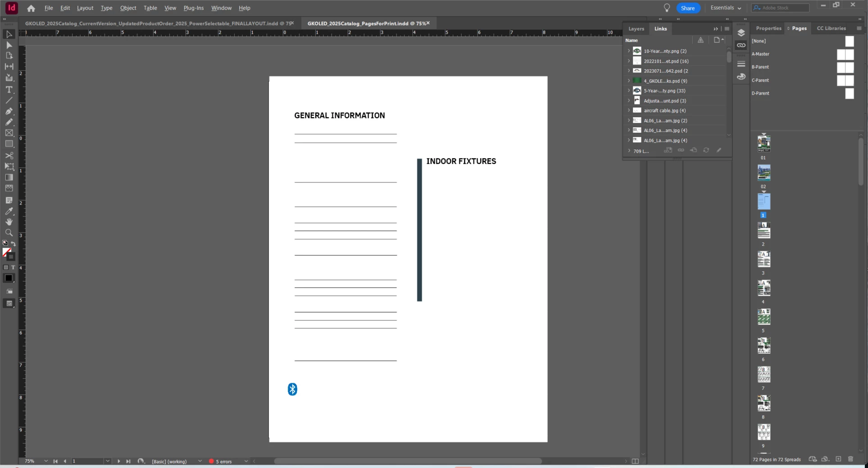This screenshot has height=468, width=868.
Task: Click Update Link refresh icon
Action: point(706,150)
